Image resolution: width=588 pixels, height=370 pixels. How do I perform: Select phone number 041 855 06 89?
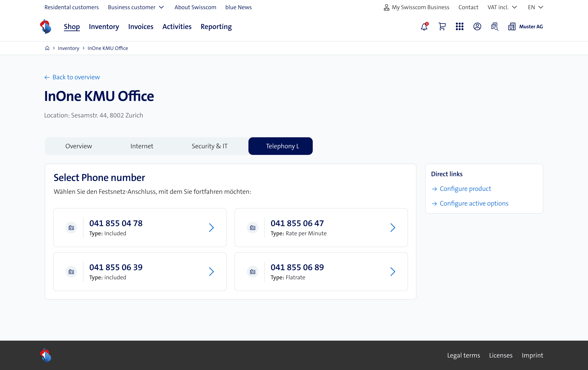click(x=321, y=272)
